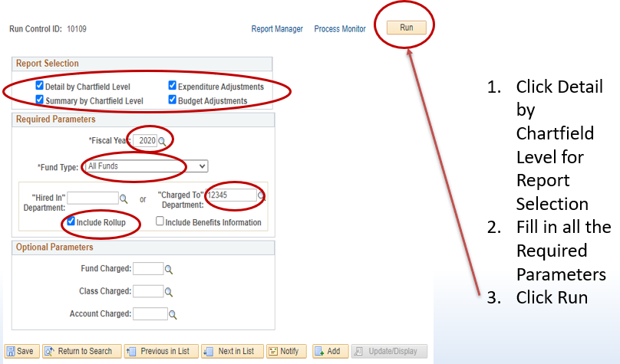This screenshot has height=364, width=620.
Task: Open Process Monitor link
Action: [340, 29]
